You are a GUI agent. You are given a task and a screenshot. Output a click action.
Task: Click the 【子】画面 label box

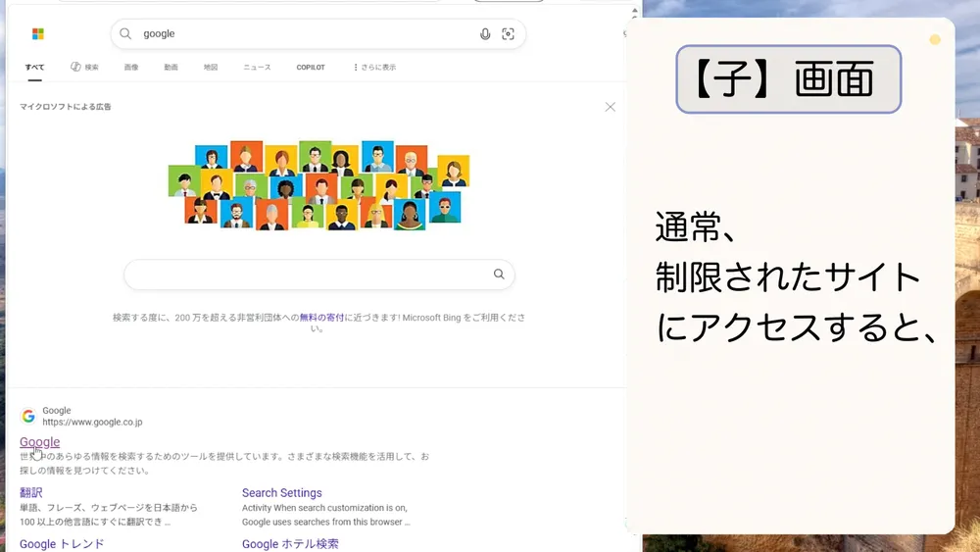(x=789, y=79)
